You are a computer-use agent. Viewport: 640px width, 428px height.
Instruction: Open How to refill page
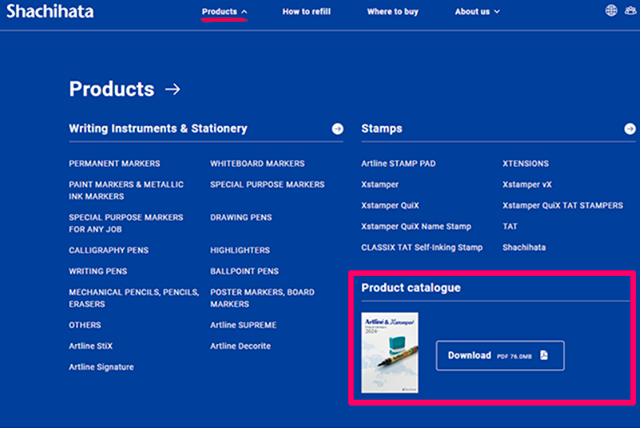click(x=307, y=12)
